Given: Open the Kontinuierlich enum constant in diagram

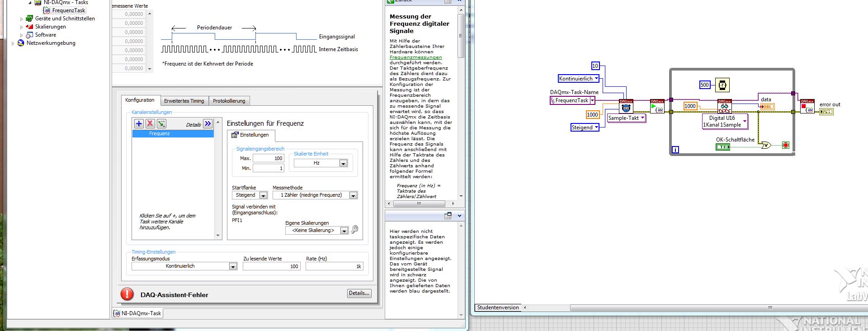Looking at the screenshot, I should [x=579, y=79].
